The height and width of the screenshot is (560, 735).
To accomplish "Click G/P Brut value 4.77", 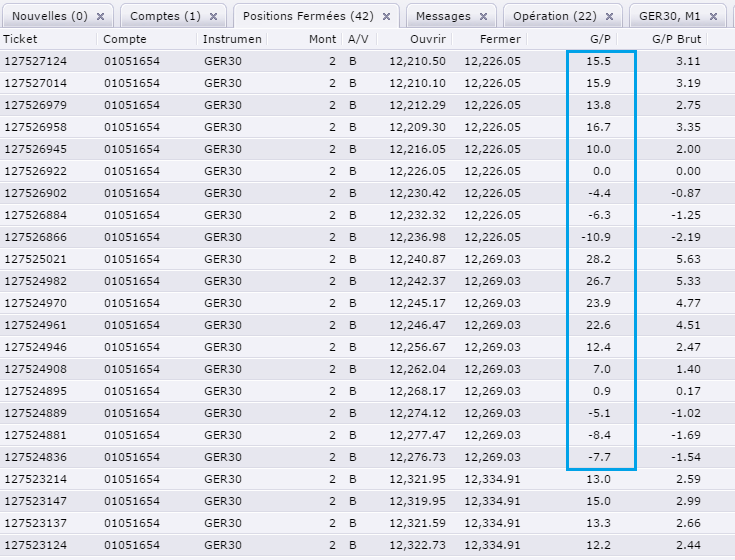I will [688, 303].
